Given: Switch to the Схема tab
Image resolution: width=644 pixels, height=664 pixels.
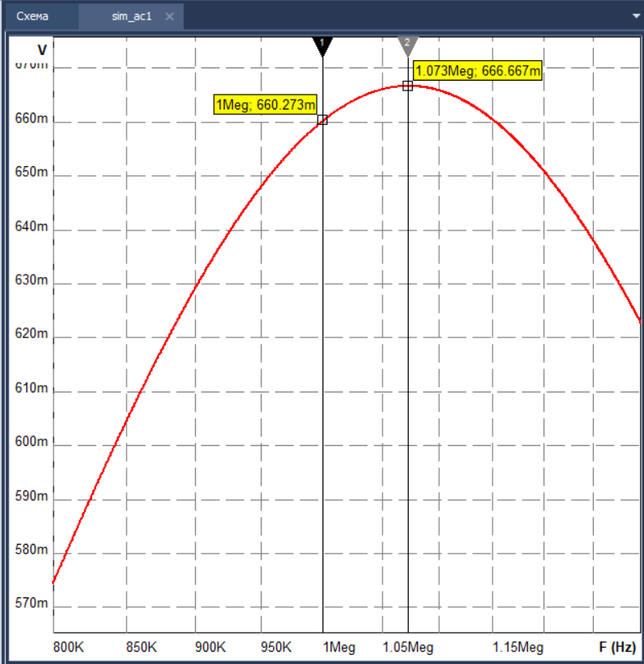Looking at the screenshot, I should [33, 16].
